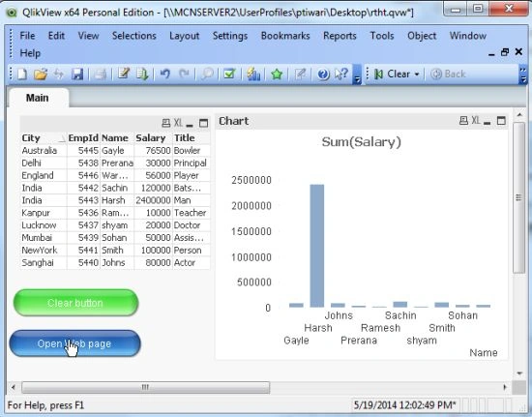This screenshot has width=532, height=417.
Task: Open a file with the folder icon
Action: coord(41,74)
